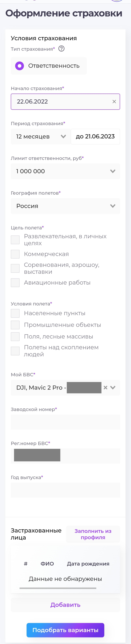Tick the Населенные пункты checkbox

[x=15, y=313]
